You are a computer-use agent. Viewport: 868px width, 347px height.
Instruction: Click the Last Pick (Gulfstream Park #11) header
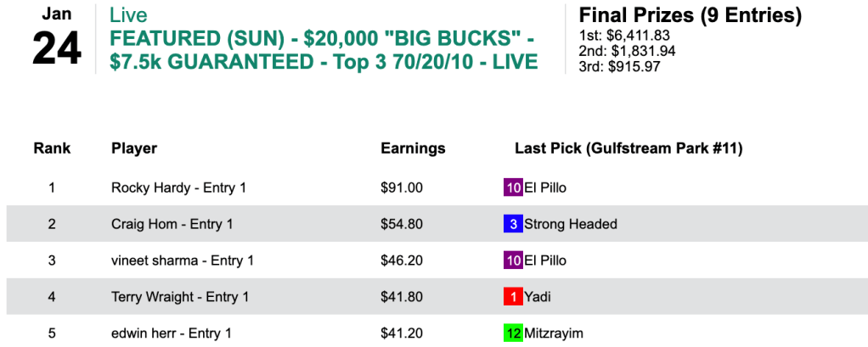tap(628, 148)
